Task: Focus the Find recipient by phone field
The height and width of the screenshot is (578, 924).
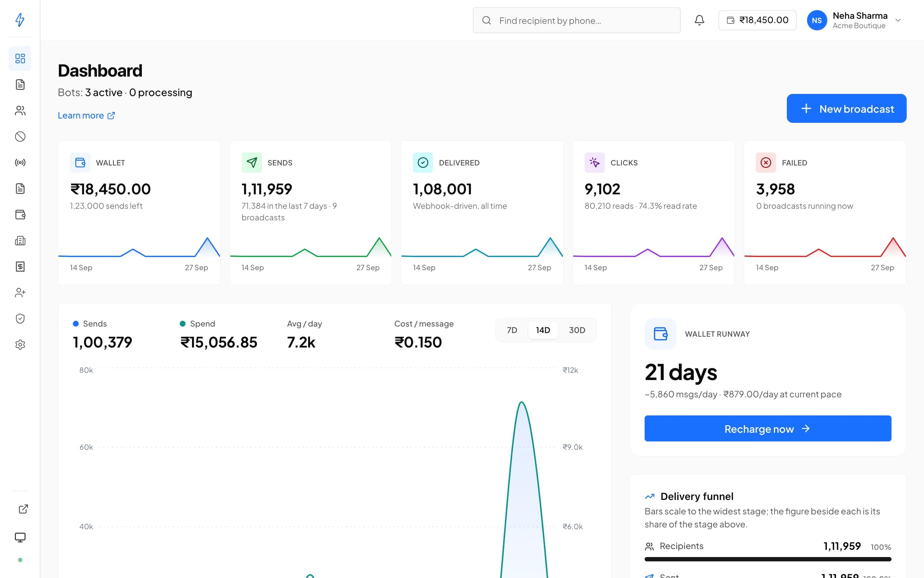Action: pos(576,20)
